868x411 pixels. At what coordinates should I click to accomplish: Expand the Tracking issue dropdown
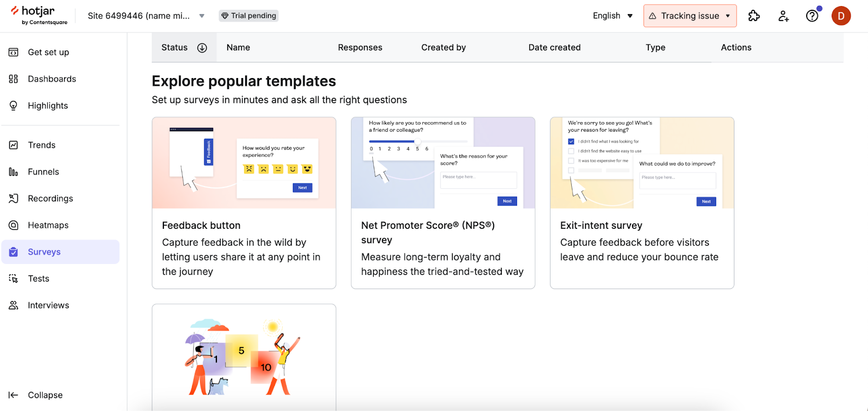pos(727,16)
